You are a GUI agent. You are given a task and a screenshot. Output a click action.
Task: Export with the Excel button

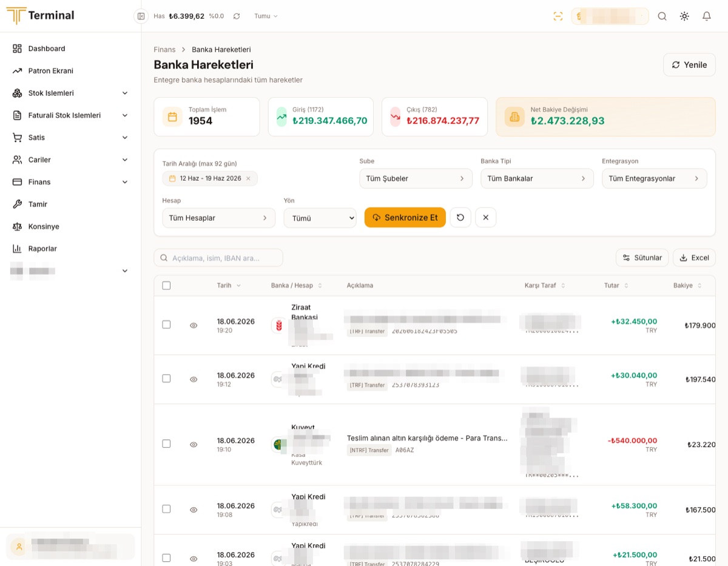click(x=694, y=258)
